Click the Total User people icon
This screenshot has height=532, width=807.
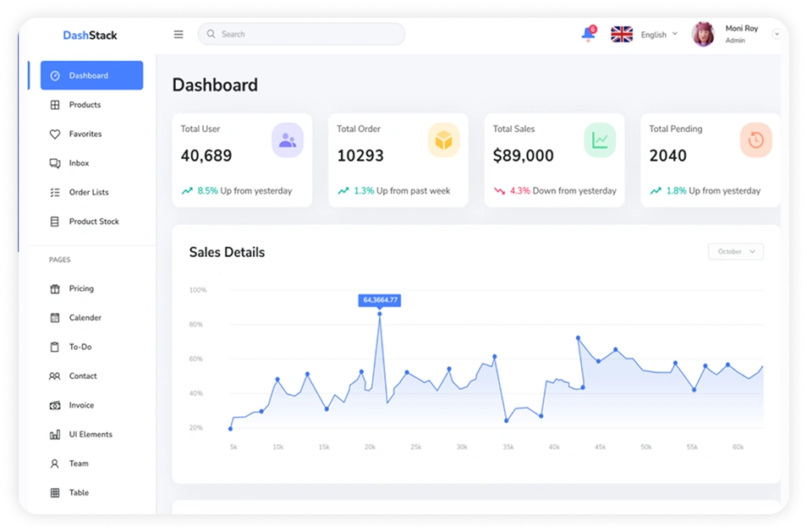click(x=288, y=140)
